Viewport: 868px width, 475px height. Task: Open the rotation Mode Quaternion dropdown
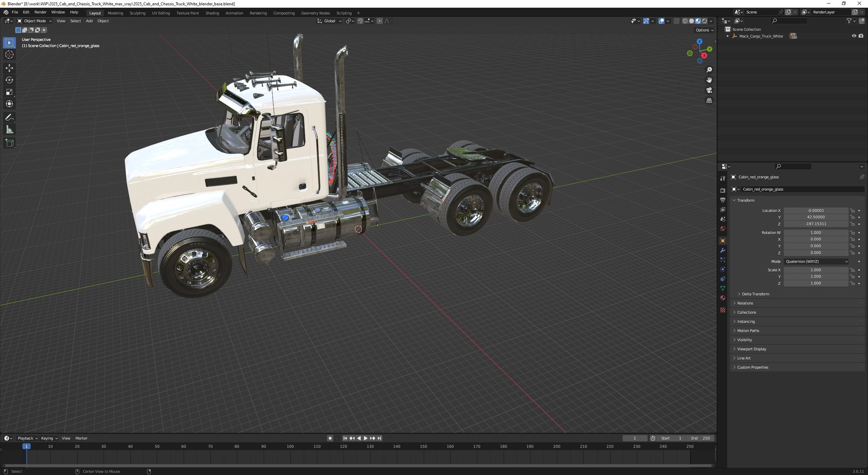[816, 261]
